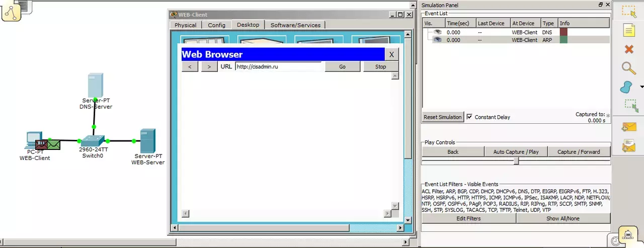Choose the Resize Shape tool icon
The height and width of the screenshot is (248, 644).
tap(630, 106)
